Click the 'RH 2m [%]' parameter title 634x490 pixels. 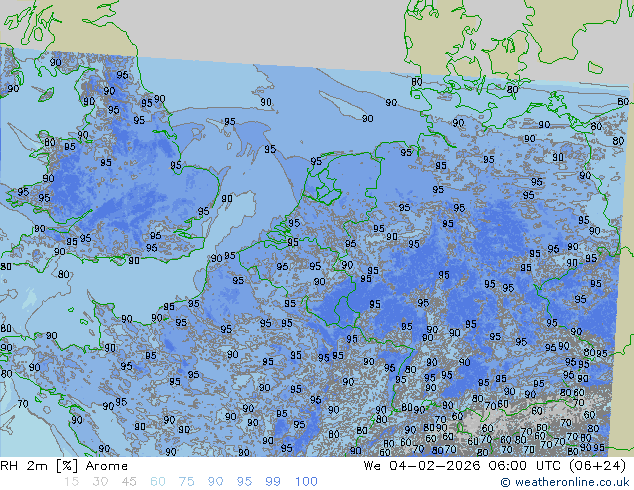pos(39,466)
